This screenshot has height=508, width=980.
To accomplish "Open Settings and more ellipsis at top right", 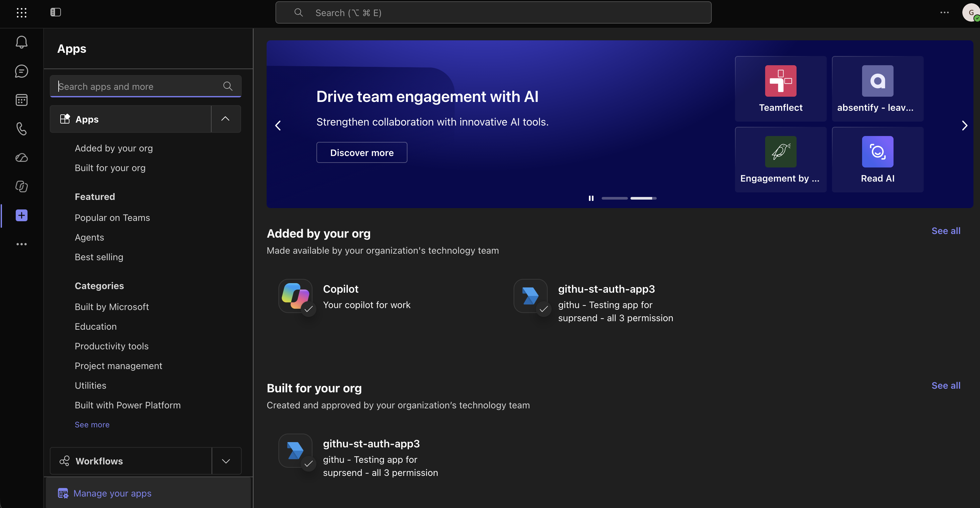I will point(945,12).
